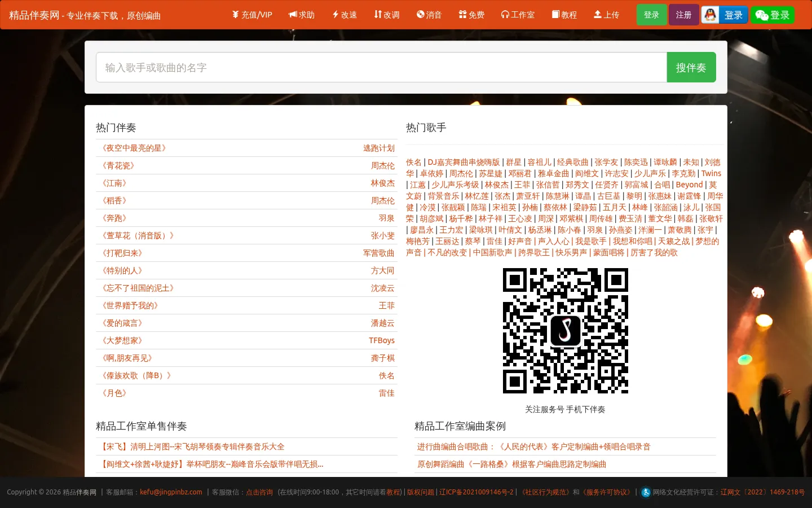Viewport: 812px width, 508px height.
Task: Open the song 《江南》
Action: 114,183
